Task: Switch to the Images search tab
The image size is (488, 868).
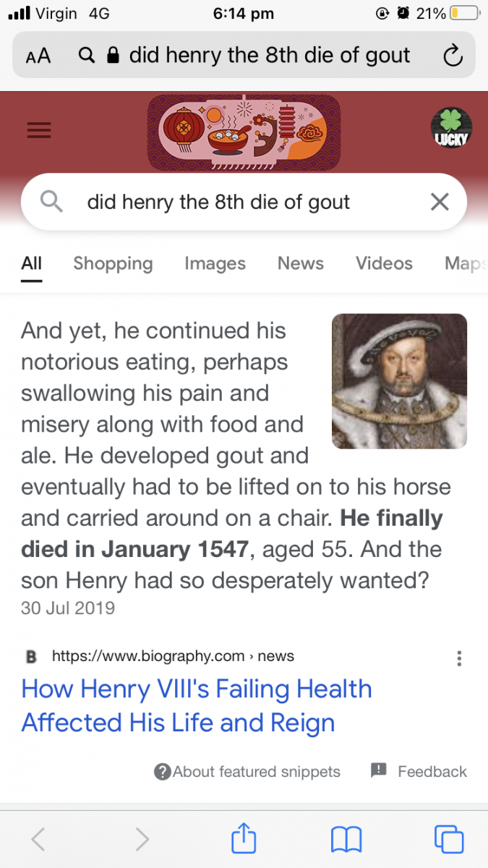Action: [x=215, y=263]
